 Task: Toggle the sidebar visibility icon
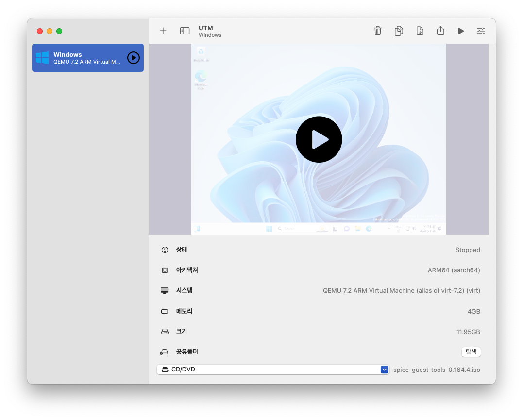click(x=185, y=31)
